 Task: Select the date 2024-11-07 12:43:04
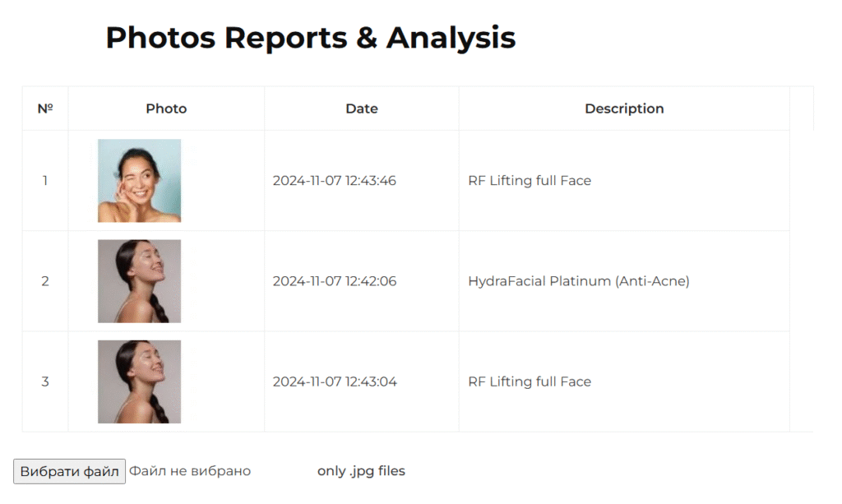(335, 381)
